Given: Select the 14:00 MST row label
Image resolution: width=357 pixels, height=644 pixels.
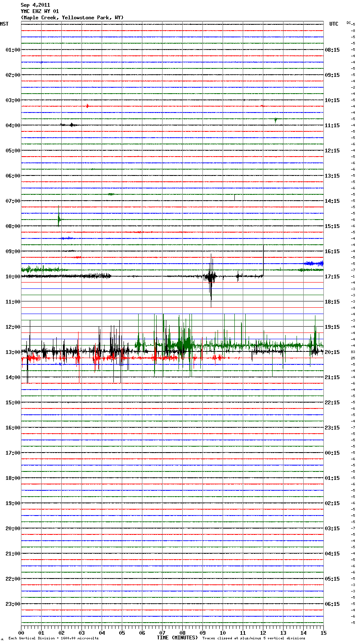Looking at the screenshot, I should [x=13, y=377].
